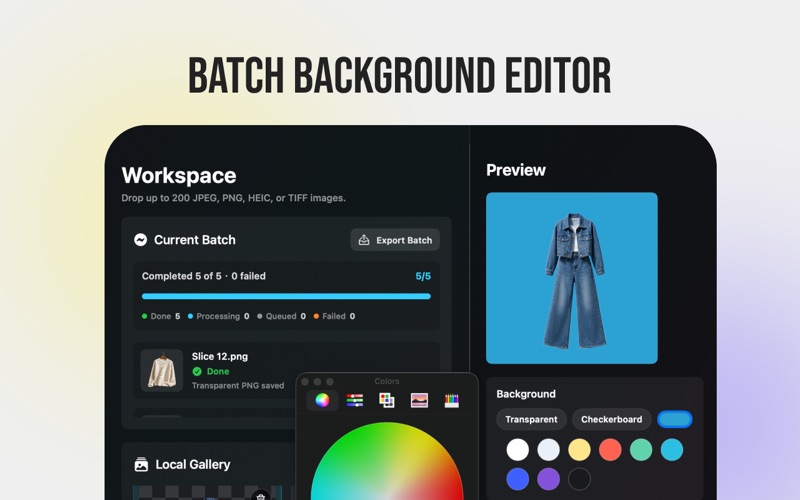The height and width of the screenshot is (500, 800).
Task: Click the '5/5' progress counter
Action: point(423,276)
